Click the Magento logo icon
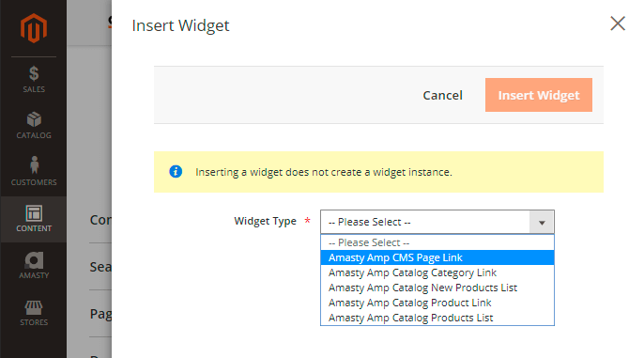644x358 pixels. click(34, 28)
